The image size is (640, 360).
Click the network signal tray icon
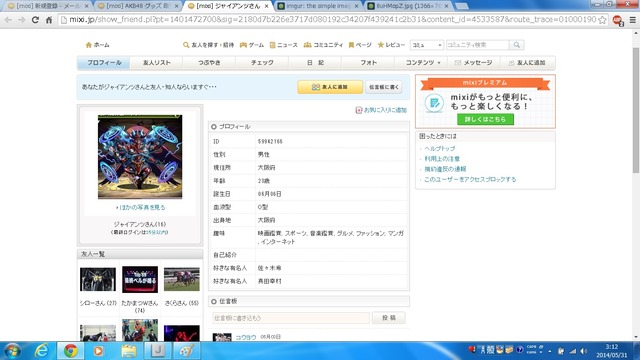tap(573, 351)
